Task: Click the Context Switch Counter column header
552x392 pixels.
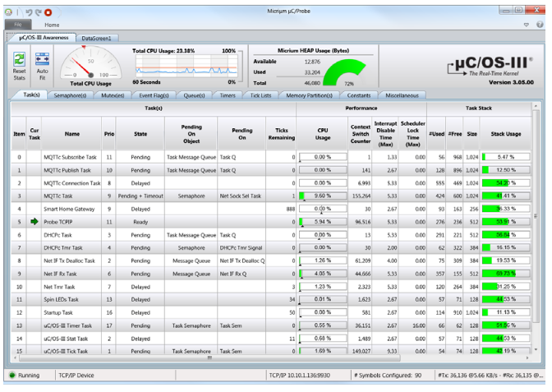Action: (360, 134)
